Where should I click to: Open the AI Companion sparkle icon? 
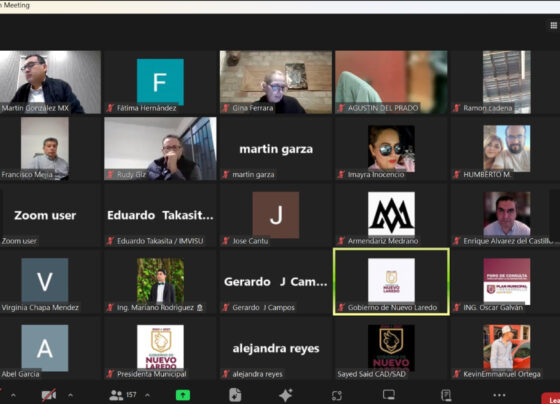tap(286, 395)
